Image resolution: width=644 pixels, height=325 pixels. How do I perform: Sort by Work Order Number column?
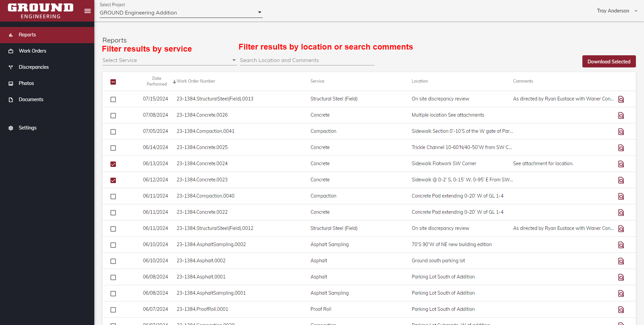point(195,81)
